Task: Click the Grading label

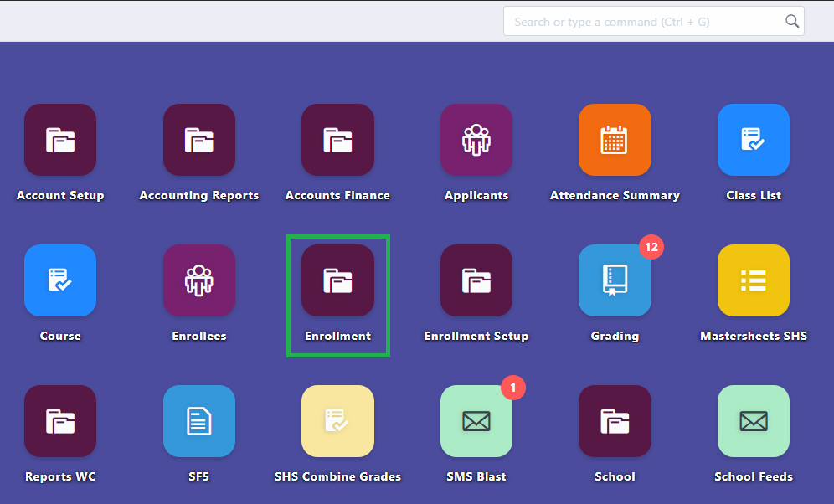Action: pos(615,336)
